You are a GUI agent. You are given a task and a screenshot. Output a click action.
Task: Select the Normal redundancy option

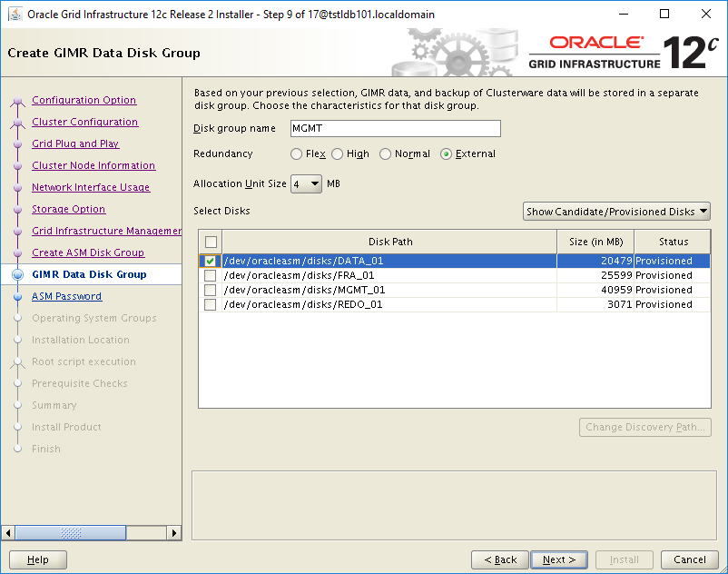[x=385, y=153]
